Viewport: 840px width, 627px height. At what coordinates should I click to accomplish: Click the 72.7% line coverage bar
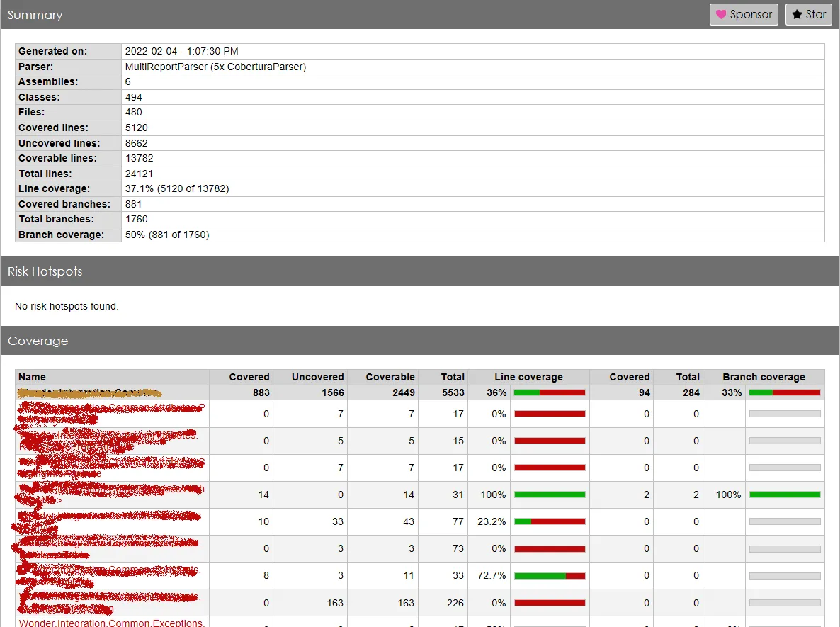[x=550, y=575]
